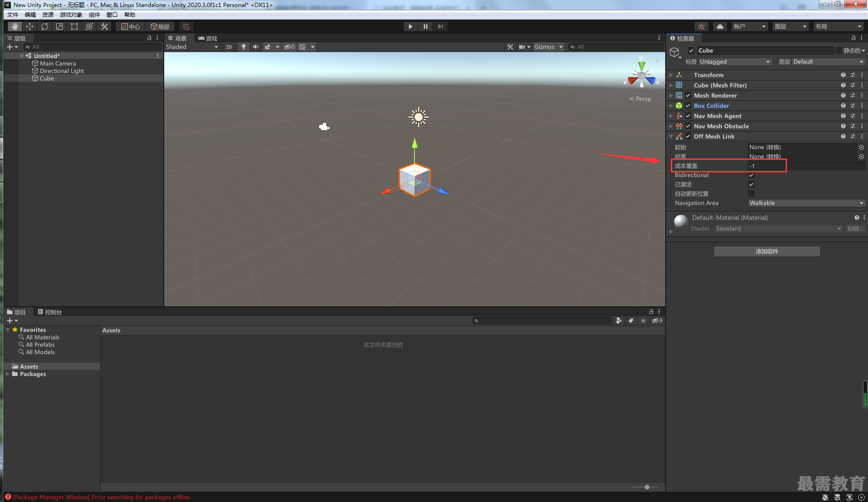The height and width of the screenshot is (502, 868).
Task: Collapse the Off Mesh Link component
Action: pos(671,137)
